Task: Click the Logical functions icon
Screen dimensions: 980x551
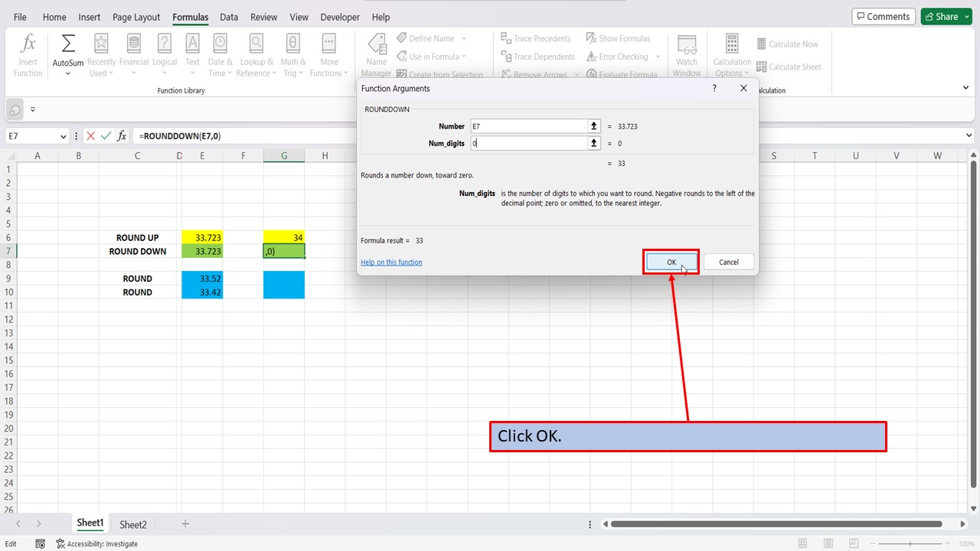Action: point(165,53)
